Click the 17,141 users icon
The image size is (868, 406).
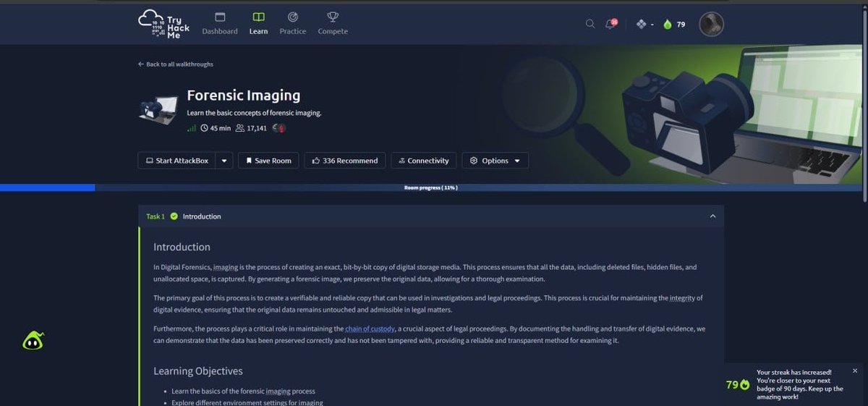pyautogui.click(x=240, y=128)
